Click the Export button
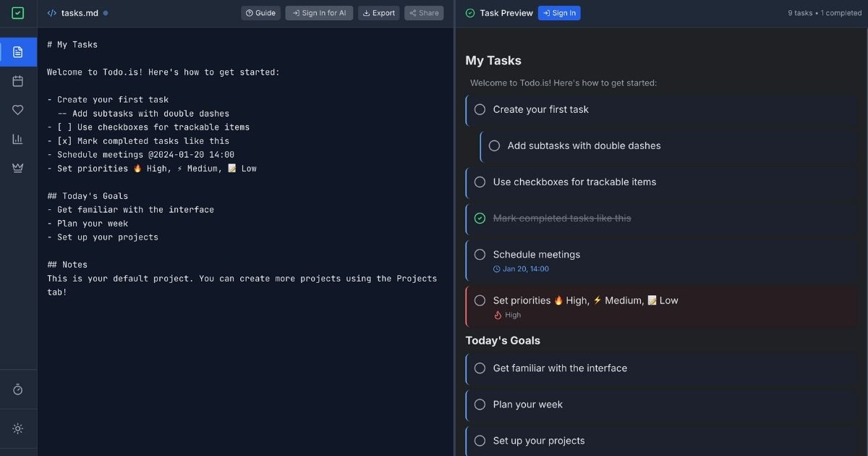Image resolution: width=868 pixels, height=456 pixels. coord(378,13)
